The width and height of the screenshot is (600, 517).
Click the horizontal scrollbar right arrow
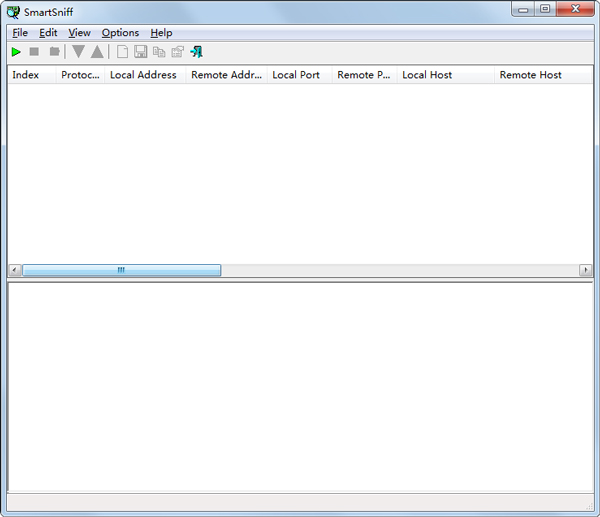point(585,270)
